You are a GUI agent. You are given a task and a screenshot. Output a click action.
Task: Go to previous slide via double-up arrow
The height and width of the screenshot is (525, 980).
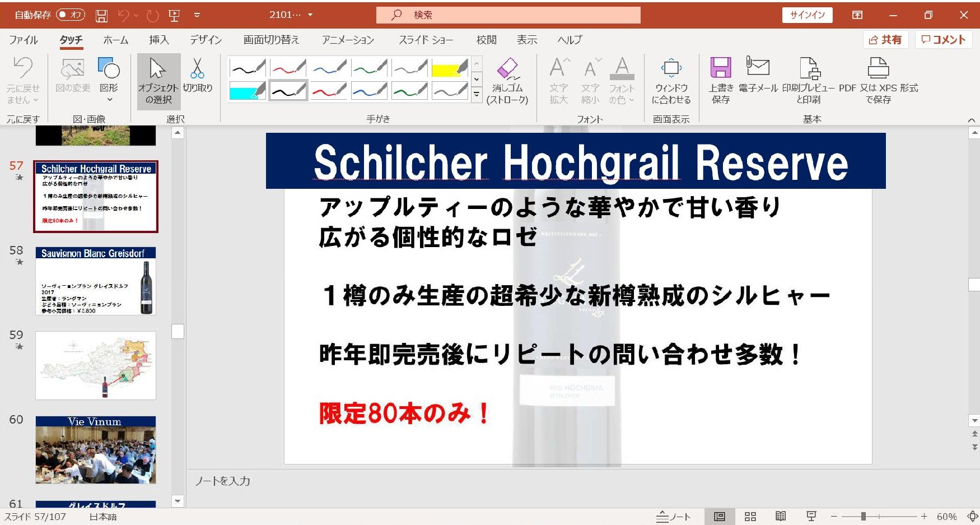point(974,434)
